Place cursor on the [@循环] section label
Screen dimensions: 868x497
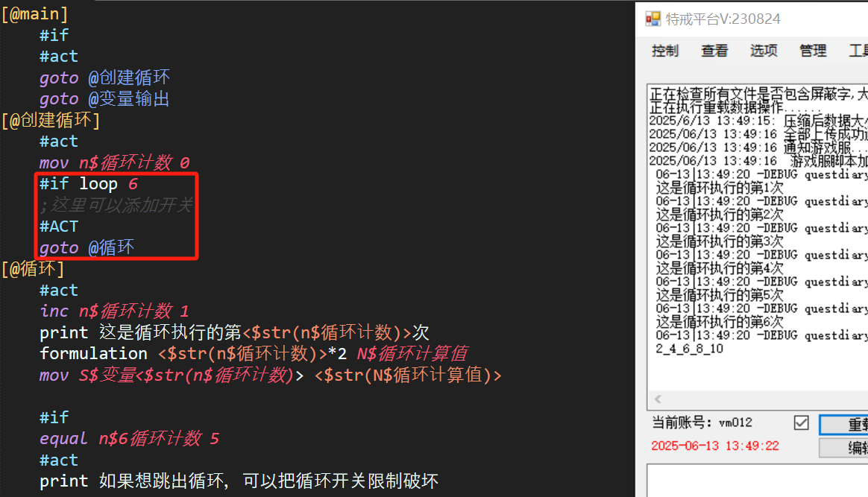[34, 269]
